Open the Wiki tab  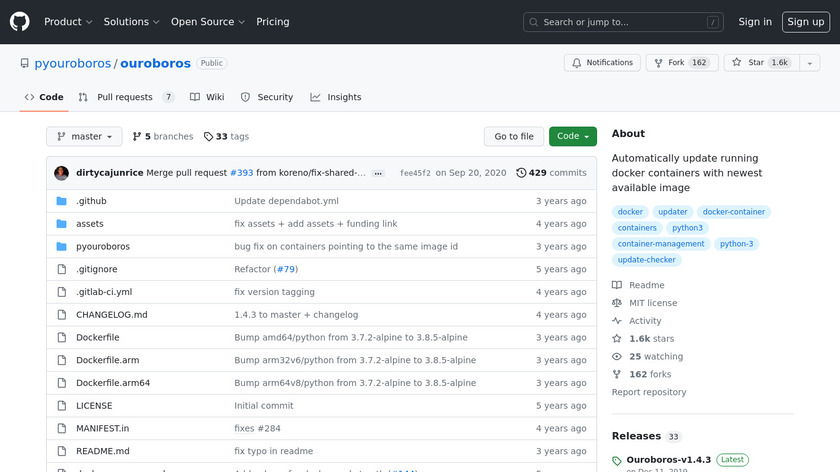(207, 97)
